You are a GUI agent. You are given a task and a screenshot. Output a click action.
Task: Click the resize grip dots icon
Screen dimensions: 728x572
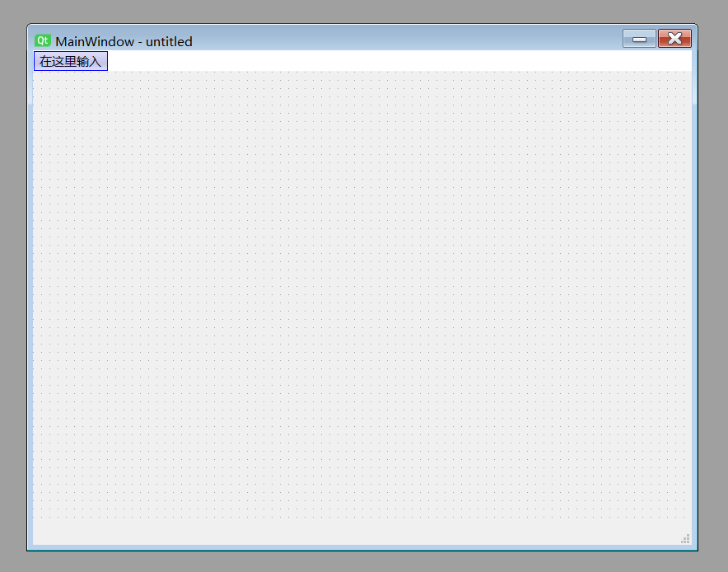pos(685,539)
